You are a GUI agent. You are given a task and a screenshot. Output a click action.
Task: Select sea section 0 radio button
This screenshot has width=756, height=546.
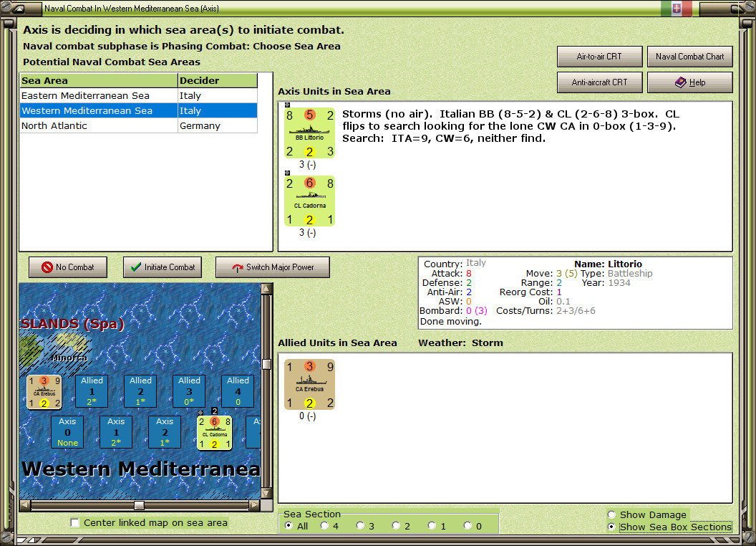(467, 526)
